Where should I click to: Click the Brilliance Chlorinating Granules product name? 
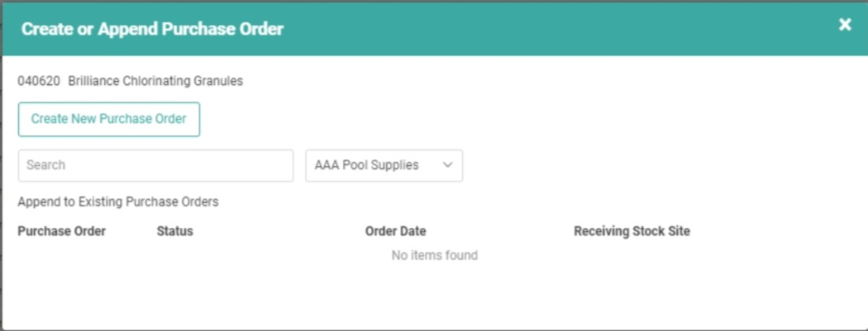point(155,81)
